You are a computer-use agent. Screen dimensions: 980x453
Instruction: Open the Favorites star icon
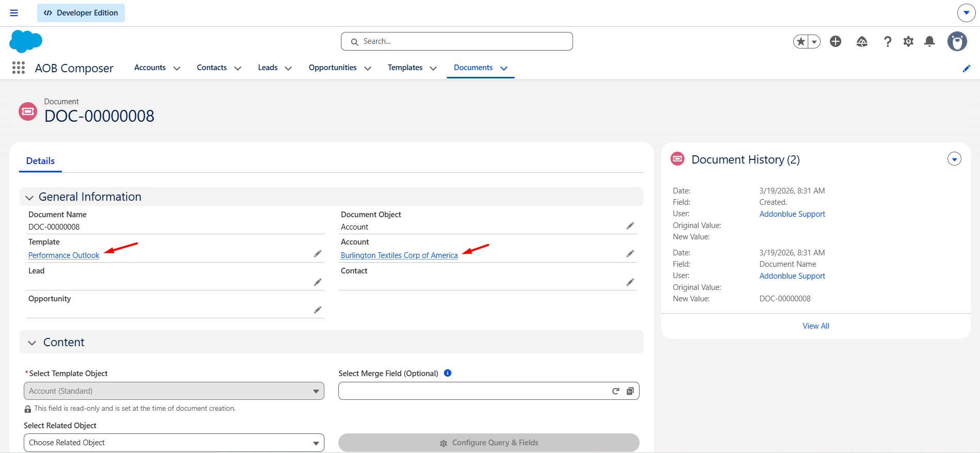tap(801, 41)
